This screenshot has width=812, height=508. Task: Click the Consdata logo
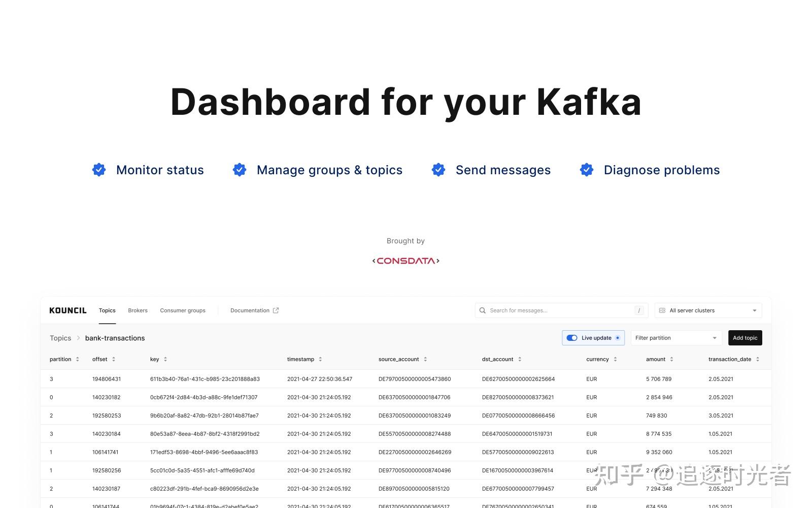406,261
